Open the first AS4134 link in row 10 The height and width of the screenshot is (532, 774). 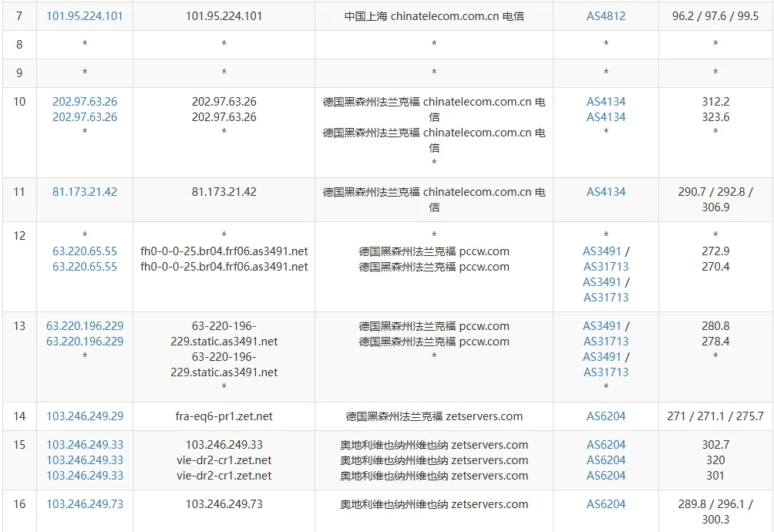tap(605, 101)
